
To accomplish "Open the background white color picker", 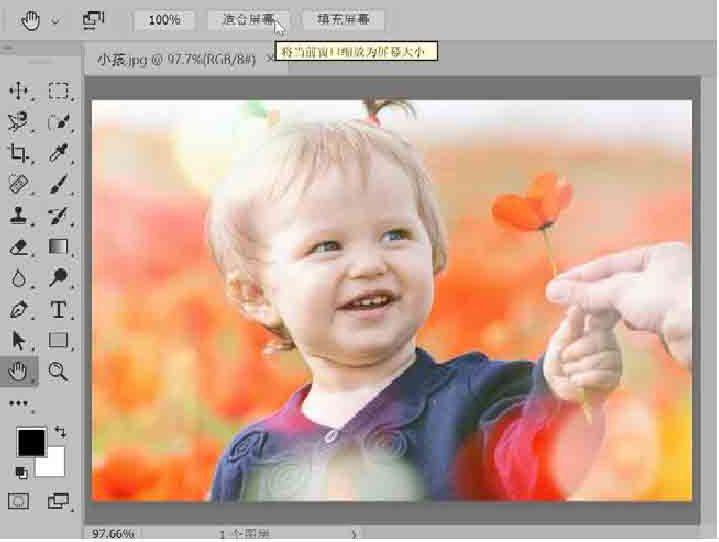I will [x=55, y=466].
